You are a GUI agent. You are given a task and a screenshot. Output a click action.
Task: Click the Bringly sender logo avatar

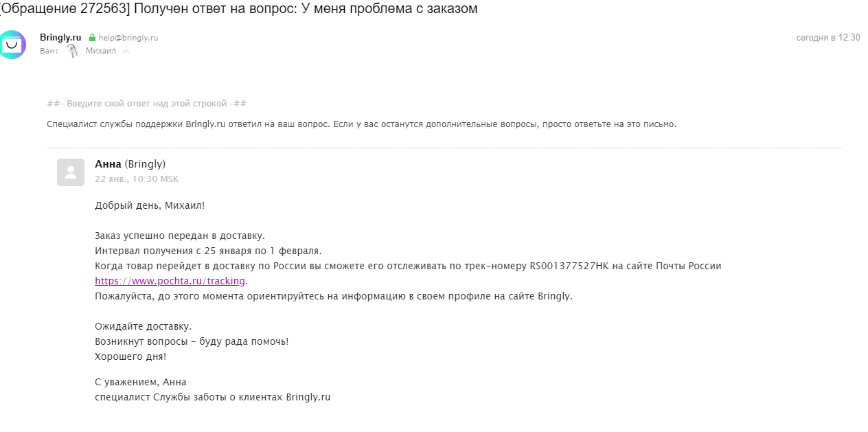[12, 45]
